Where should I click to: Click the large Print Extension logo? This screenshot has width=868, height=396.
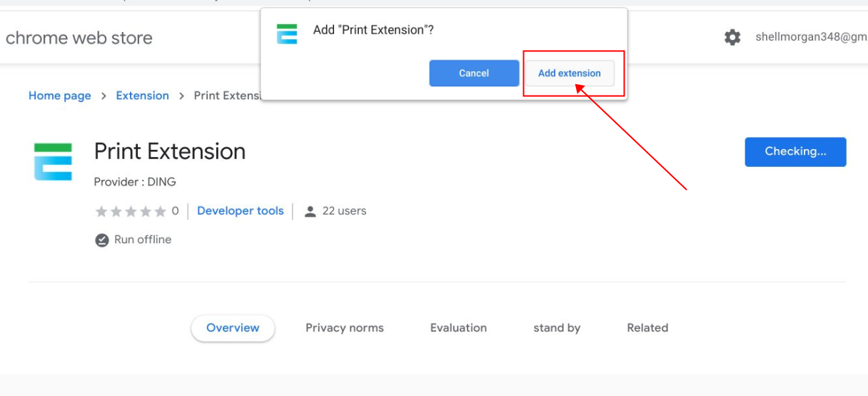coord(54,161)
